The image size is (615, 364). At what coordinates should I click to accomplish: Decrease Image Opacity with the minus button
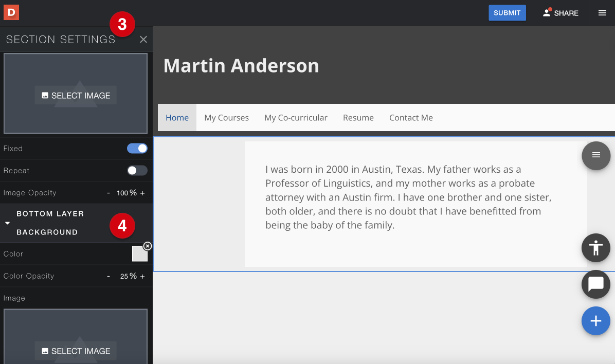point(108,193)
